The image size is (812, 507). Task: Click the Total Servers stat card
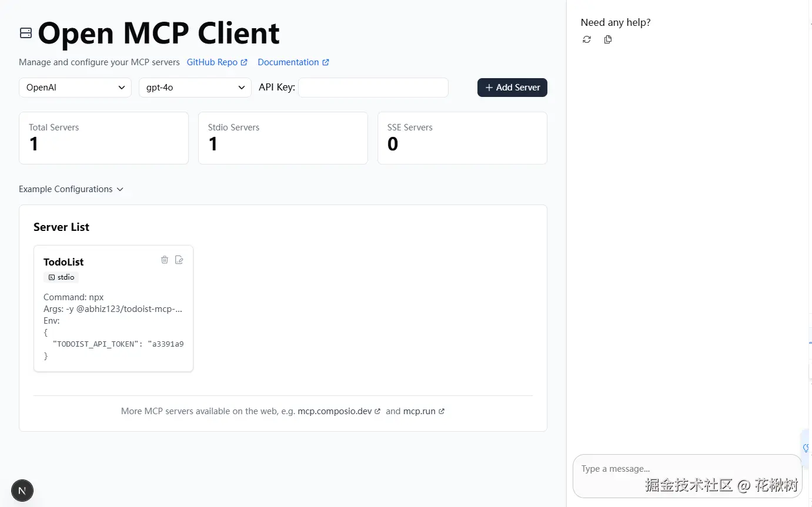tap(103, 138)
